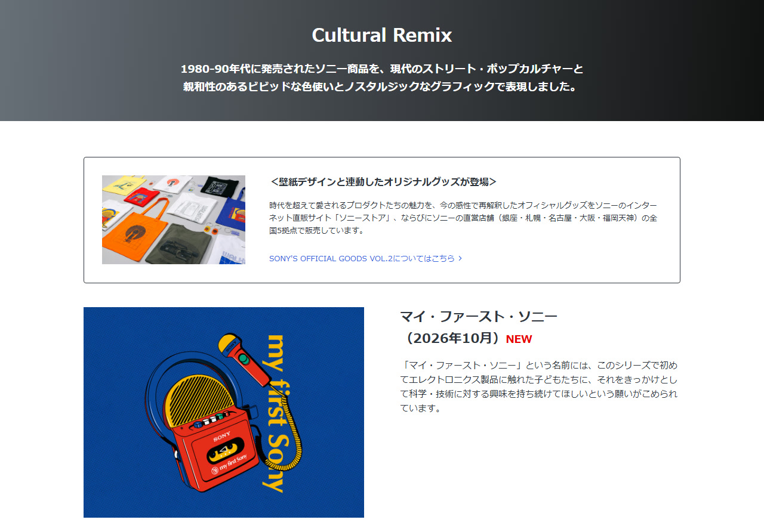Select the Cultural Remix heading
Image resolution: width=764 pixels, height=532 pixels.
click(382, 35)
